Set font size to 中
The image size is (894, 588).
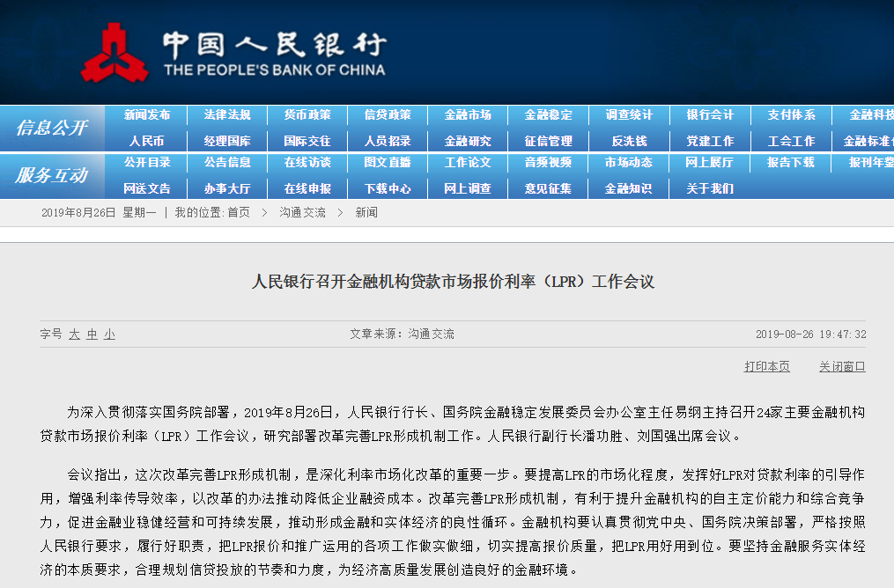coord(92,334)
